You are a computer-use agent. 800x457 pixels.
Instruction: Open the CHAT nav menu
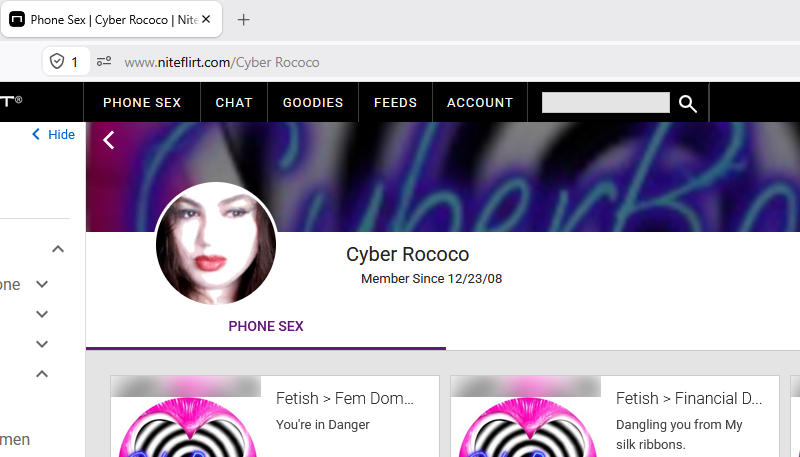234,103
